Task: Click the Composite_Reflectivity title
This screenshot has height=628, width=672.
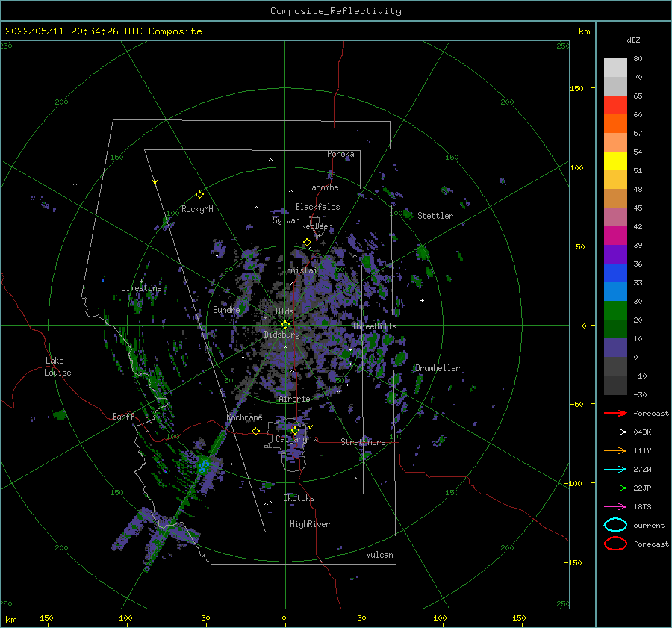Action: (x=336, y=11)
